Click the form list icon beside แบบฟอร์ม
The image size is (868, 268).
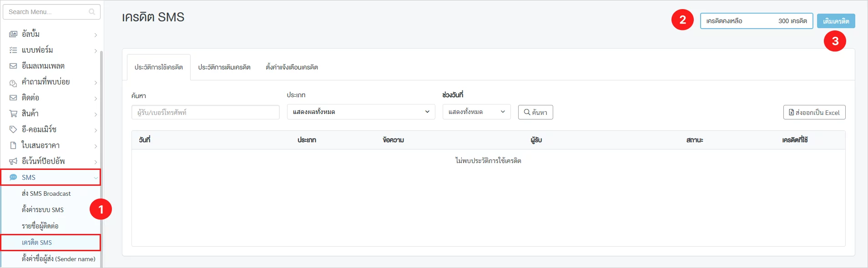[x=13, y=50]
